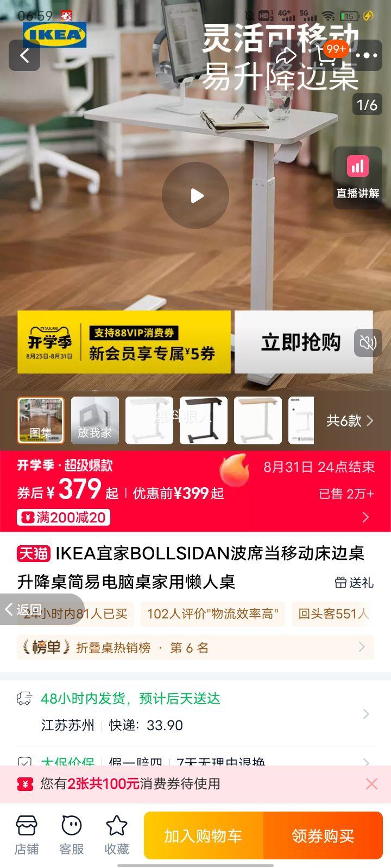Expand the 满200减20 coupon details arrow
This screenshot has width=391, height=868.
click(x=365, y=517)
